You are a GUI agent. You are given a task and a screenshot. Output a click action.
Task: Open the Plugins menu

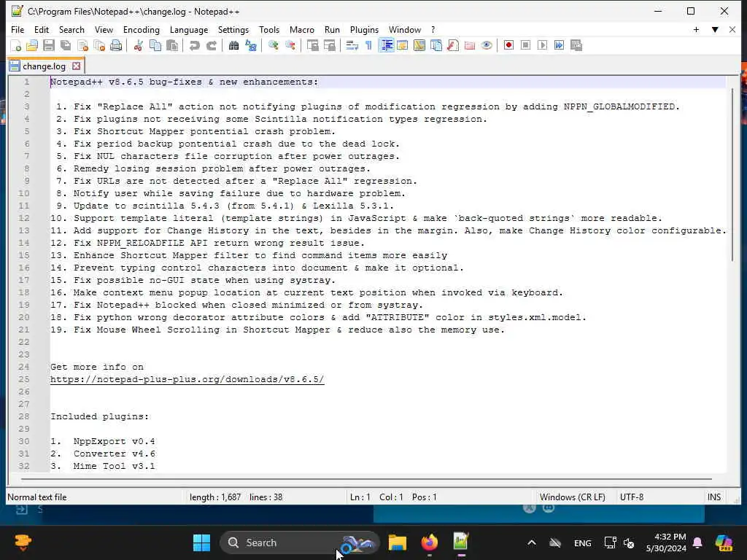tap(365, 29)
